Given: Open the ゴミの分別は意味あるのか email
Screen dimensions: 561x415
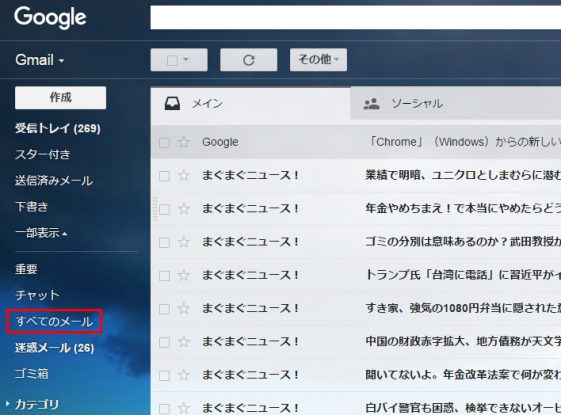Looking at the screenshot, I should (463, 242).
